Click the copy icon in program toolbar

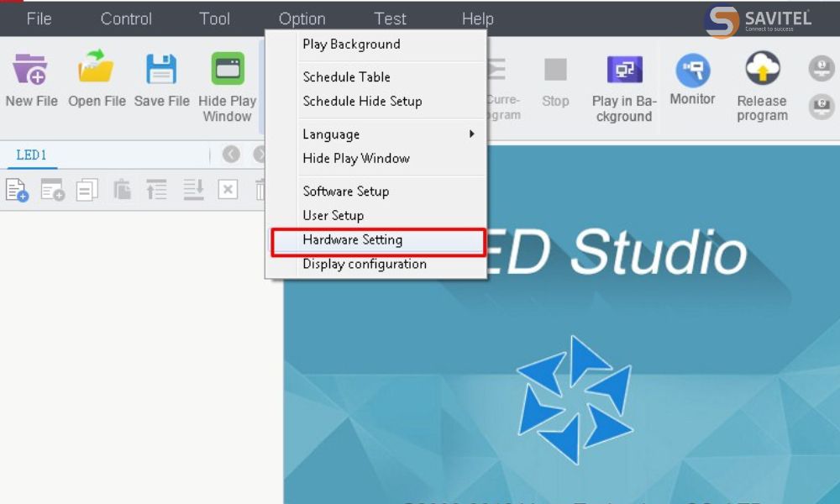87,190
